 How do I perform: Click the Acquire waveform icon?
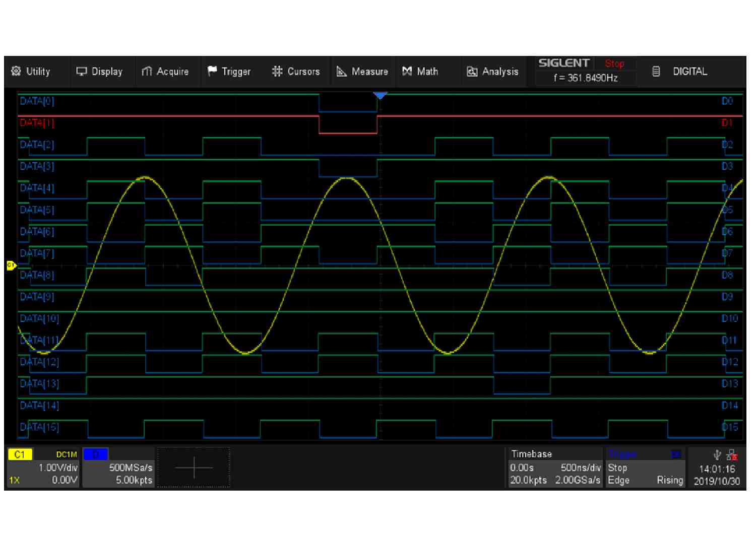click(147, 72)
